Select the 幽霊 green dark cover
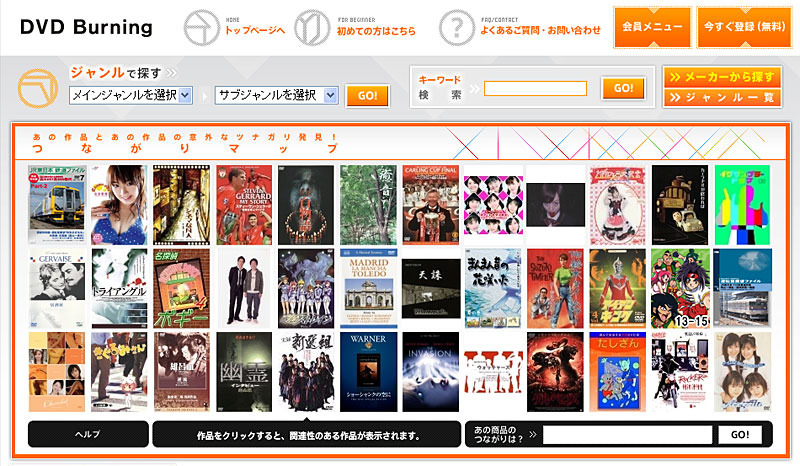800x466 pixels. coord(244,372)
